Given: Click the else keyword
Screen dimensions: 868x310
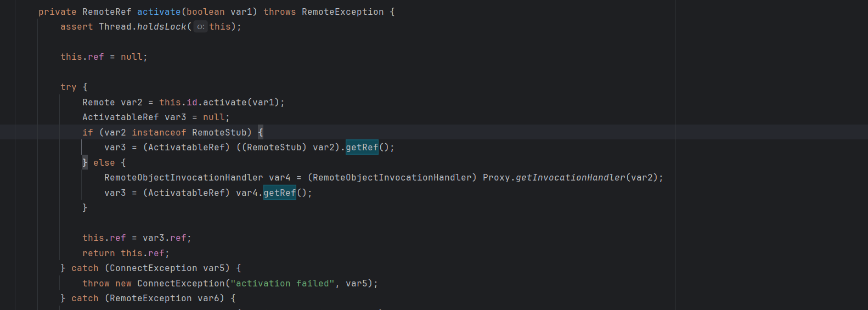Looking at the screenshot, I should click(x=104, y=163).
